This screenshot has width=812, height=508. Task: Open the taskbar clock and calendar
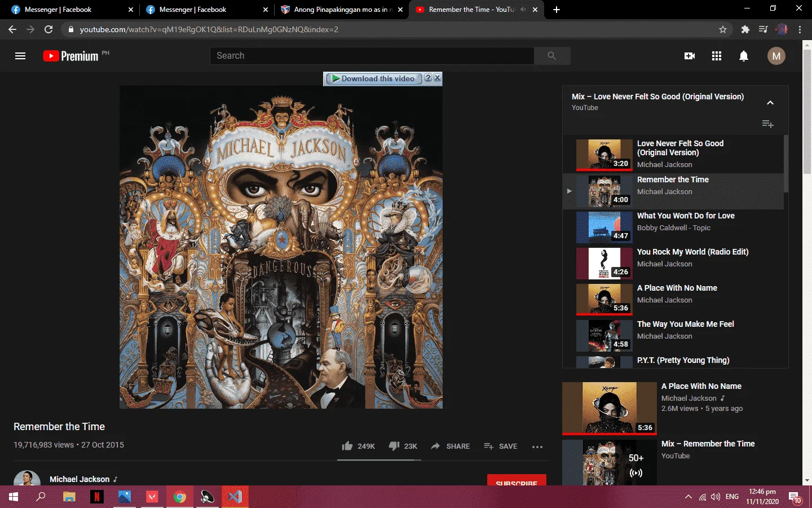(x=762, y=497)
